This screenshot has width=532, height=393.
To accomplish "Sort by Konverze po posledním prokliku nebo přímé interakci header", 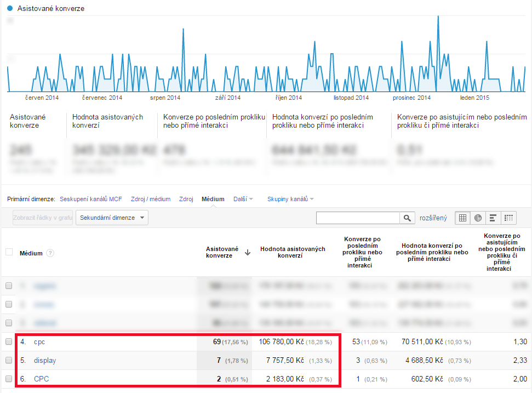I will tap(362, 252).
